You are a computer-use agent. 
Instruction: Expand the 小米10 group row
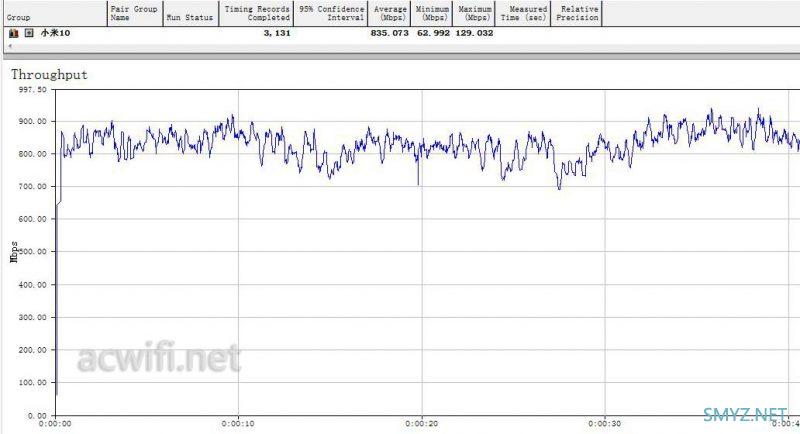(29, 33)
